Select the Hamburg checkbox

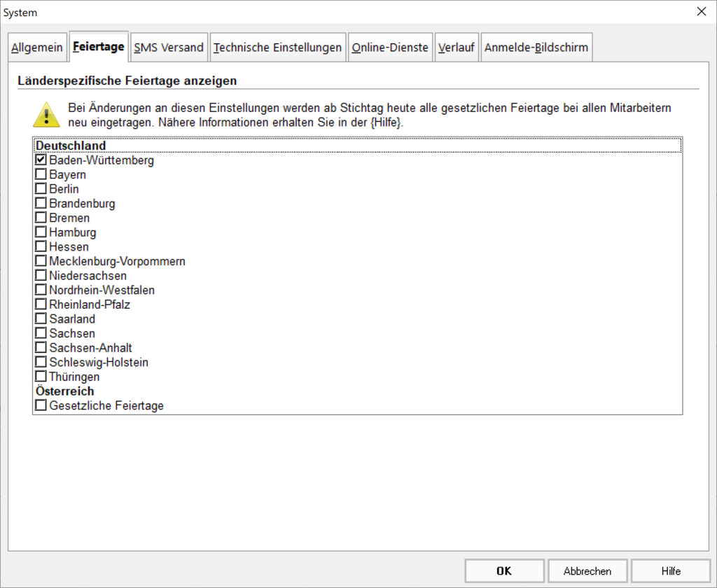click(41, 232)
